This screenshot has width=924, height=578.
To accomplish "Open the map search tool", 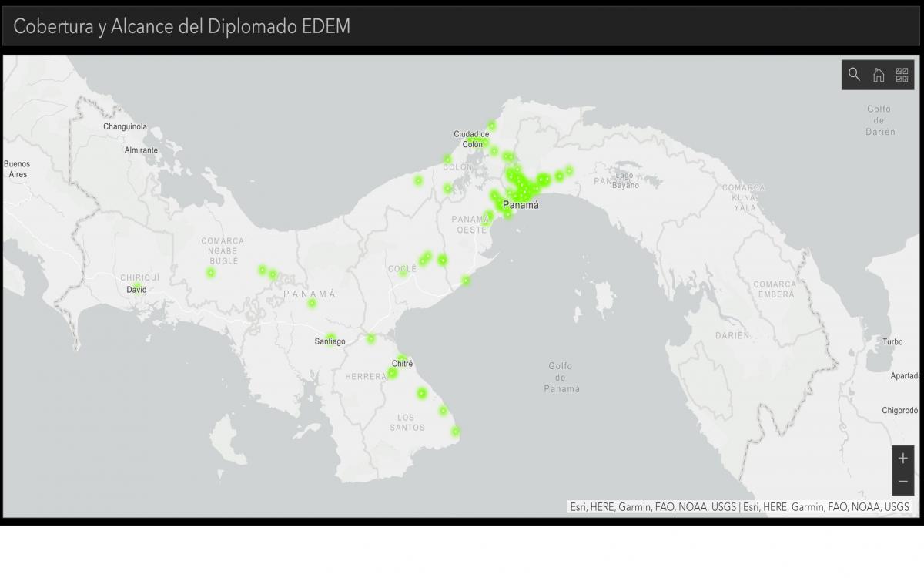I will tap(855, 75).
